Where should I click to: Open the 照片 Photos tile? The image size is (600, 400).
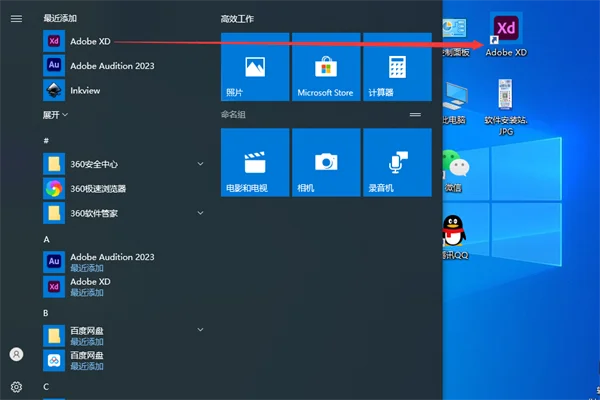pyautogui.click(x=255, y=67)
